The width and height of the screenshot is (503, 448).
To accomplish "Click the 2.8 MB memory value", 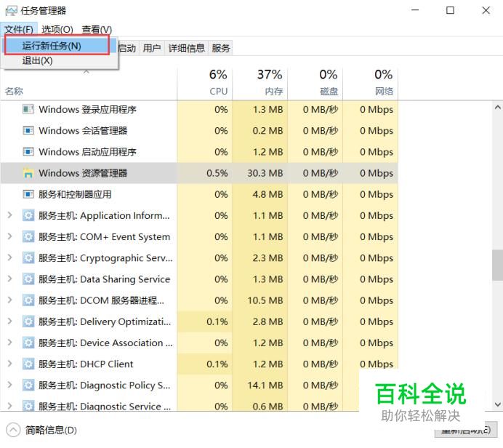I will [267, 321].
